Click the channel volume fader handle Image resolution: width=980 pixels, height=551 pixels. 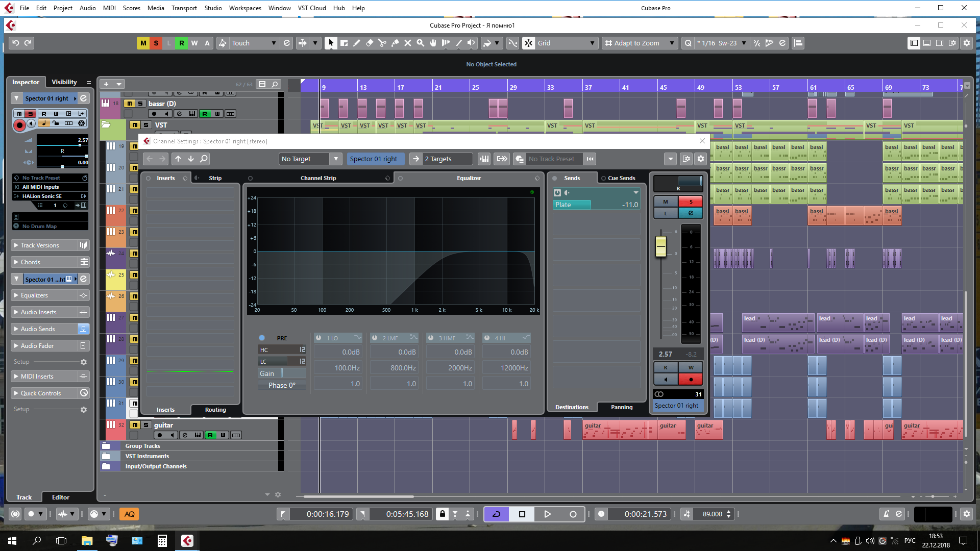[x=661, y=246]
